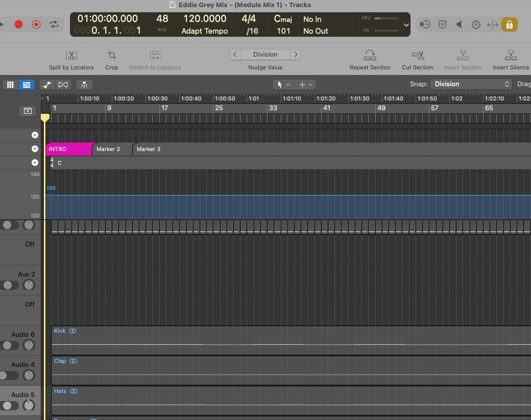The width and height of the screenshot is (531, 420).
Task: Click the Crop tool icon
Action: click(x=112, y=55)
